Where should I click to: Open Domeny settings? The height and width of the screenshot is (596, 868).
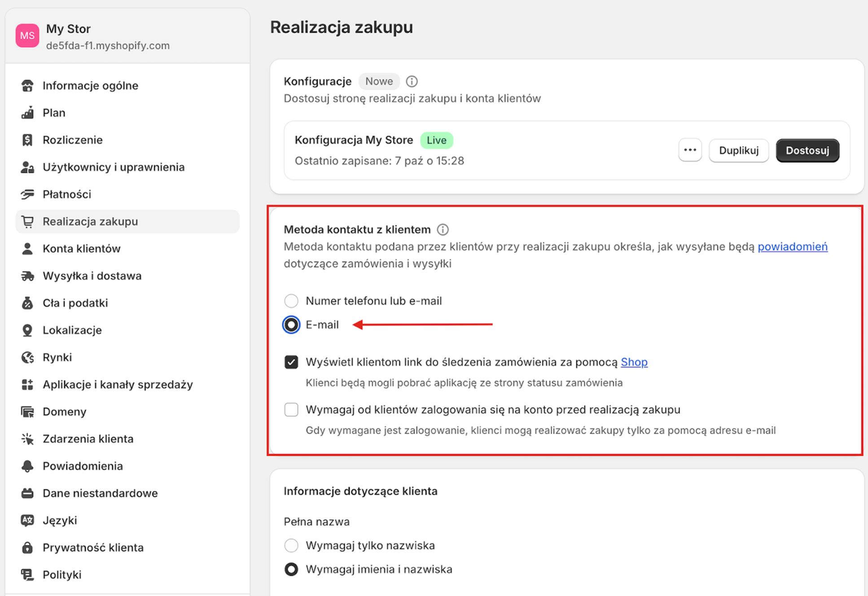(127, 412)
